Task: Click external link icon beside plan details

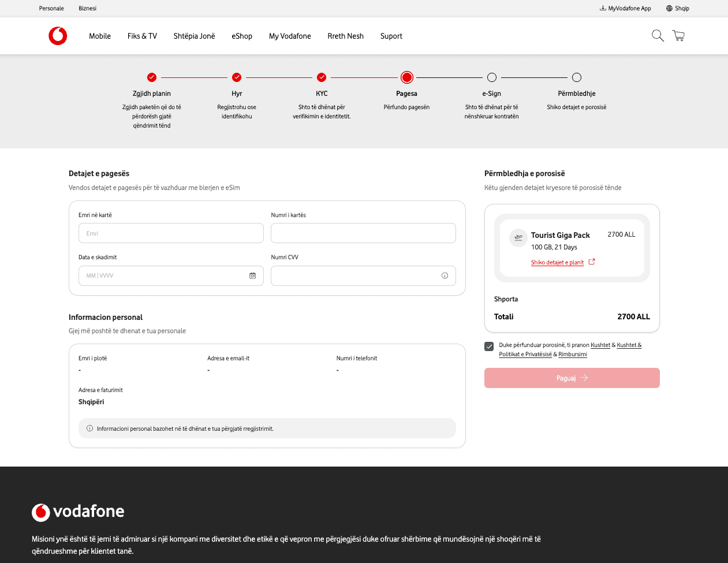Action: coord(592,262)
